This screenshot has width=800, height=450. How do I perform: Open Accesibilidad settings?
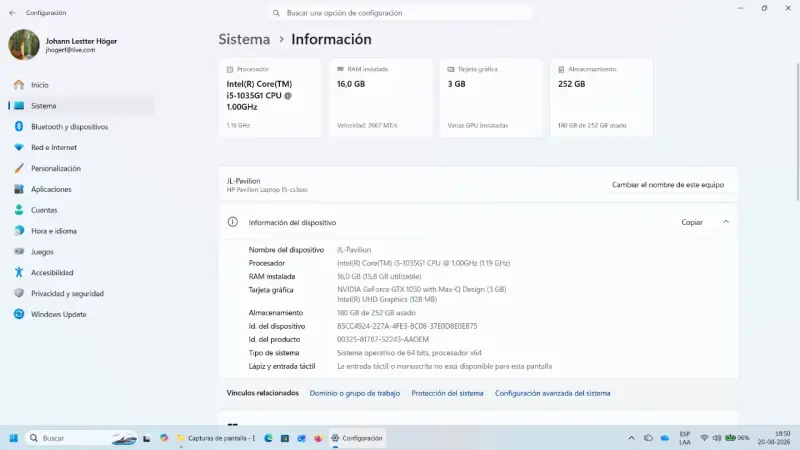tap(52, 273)
